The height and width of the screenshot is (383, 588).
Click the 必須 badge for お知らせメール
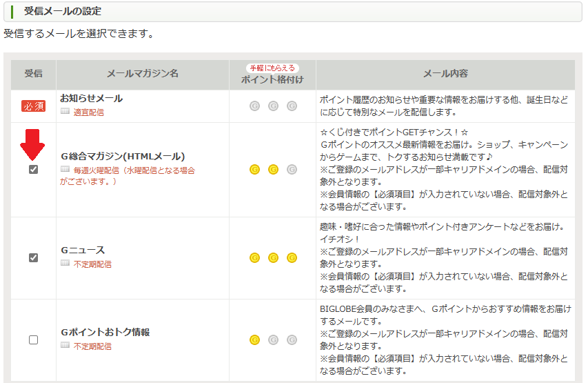point(33,106)
